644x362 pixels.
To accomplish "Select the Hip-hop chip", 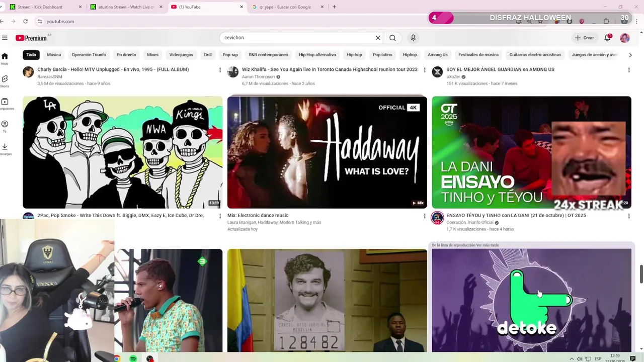I will [354, 55].
